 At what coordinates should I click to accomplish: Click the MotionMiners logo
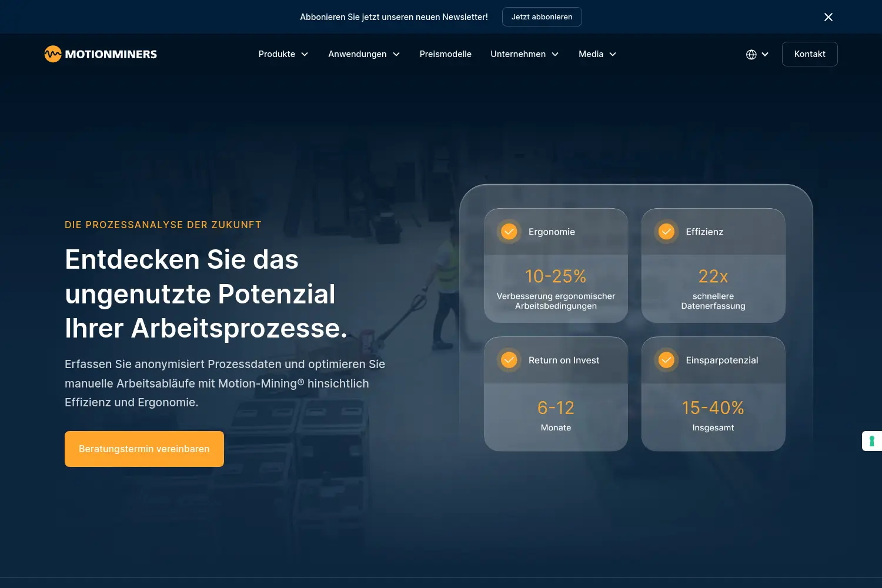click(101, 54)
